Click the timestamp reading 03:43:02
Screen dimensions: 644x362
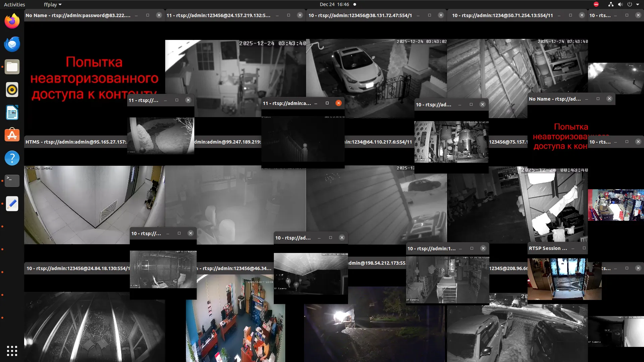(422, 42)
